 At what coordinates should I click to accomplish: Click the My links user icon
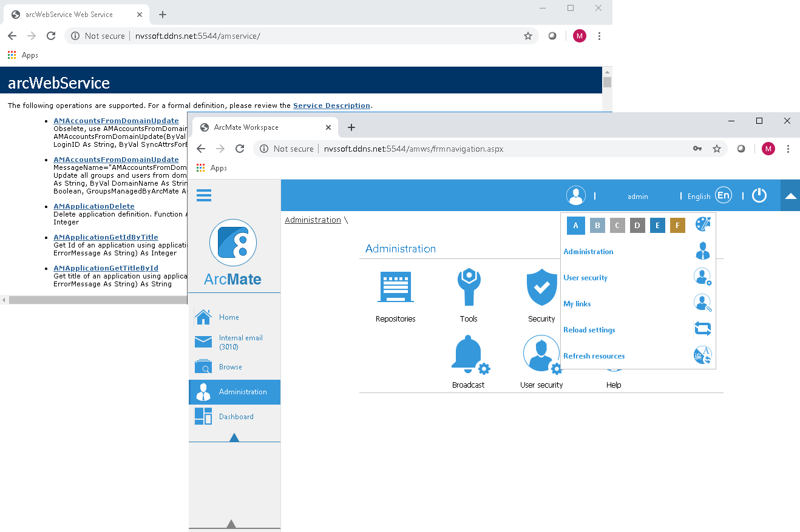click(702, 302)
